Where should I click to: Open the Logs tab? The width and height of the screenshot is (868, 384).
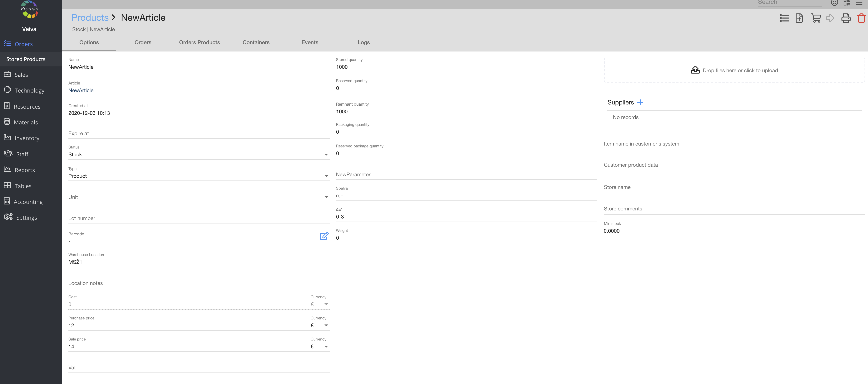click(x=363, y=42)
